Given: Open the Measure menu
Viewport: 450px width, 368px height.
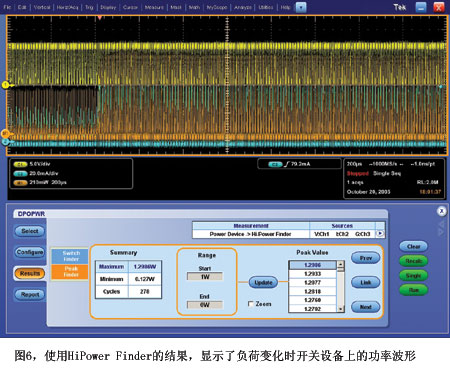Looking at the screenshot, I should click(x=154, y=7).
